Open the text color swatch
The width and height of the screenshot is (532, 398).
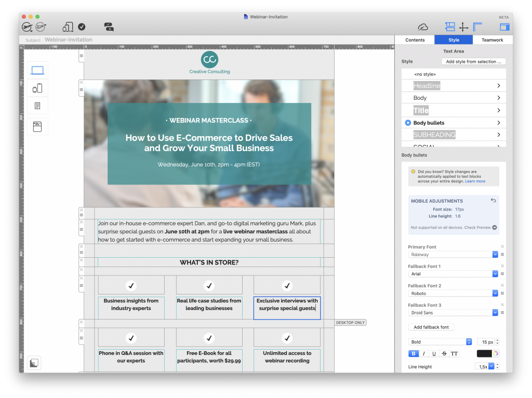tap(484, 353)
